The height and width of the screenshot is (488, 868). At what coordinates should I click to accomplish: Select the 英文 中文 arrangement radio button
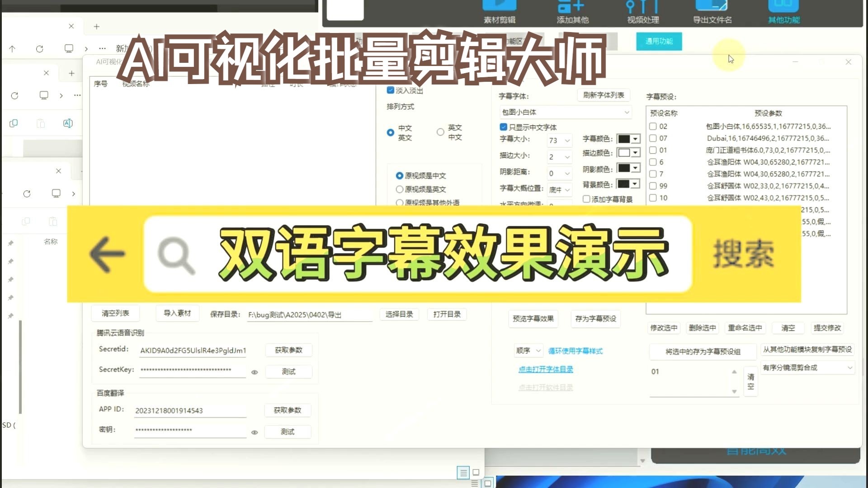[440, 132]
